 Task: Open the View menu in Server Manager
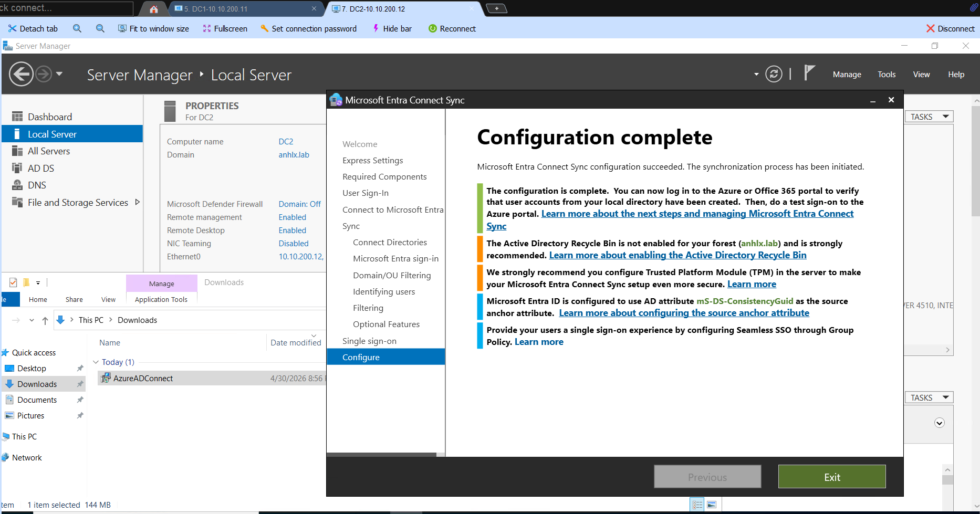pos(921,75)
